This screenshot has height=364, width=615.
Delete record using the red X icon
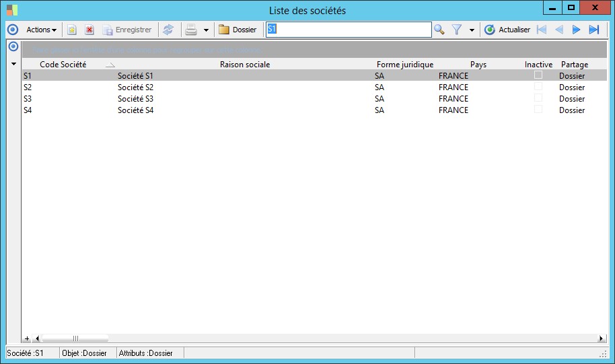pos(89,30)
